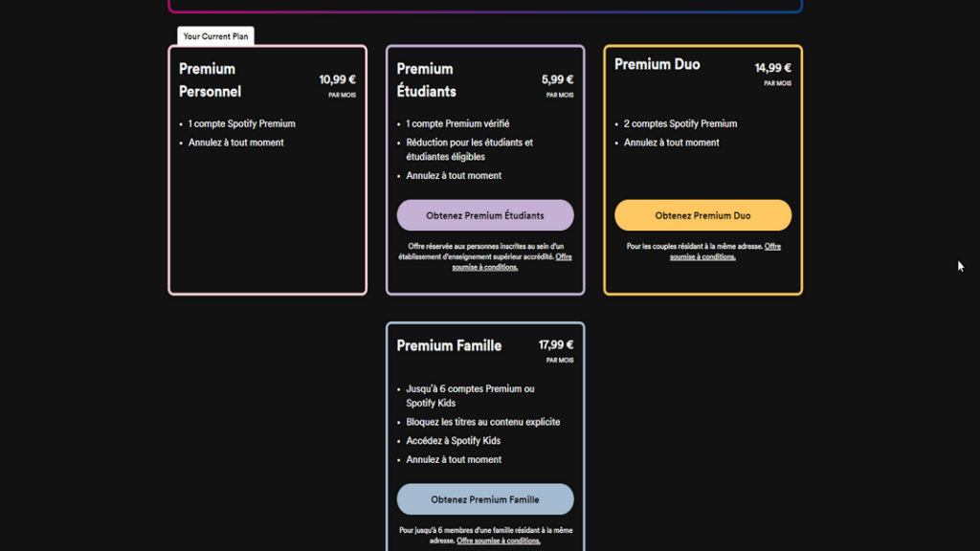The image size is (980, 551).
Task: Click 'Annulez à tout moment' in Personnel card
Action: coord(235,143)
